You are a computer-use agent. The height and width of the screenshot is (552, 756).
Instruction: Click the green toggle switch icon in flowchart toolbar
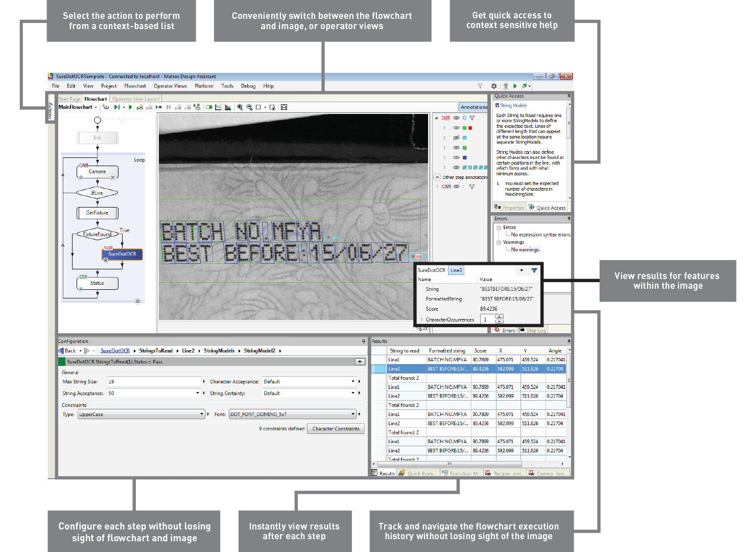[x=209, y=107]
